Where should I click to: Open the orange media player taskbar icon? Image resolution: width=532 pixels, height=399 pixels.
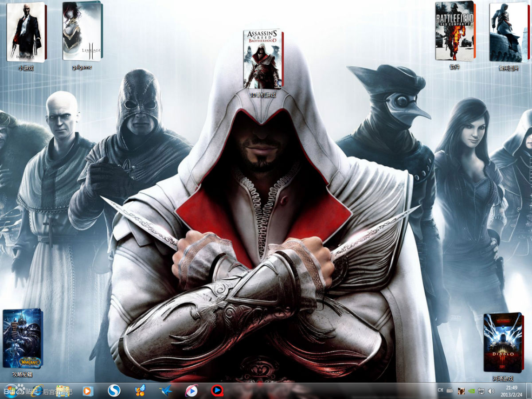88,391
